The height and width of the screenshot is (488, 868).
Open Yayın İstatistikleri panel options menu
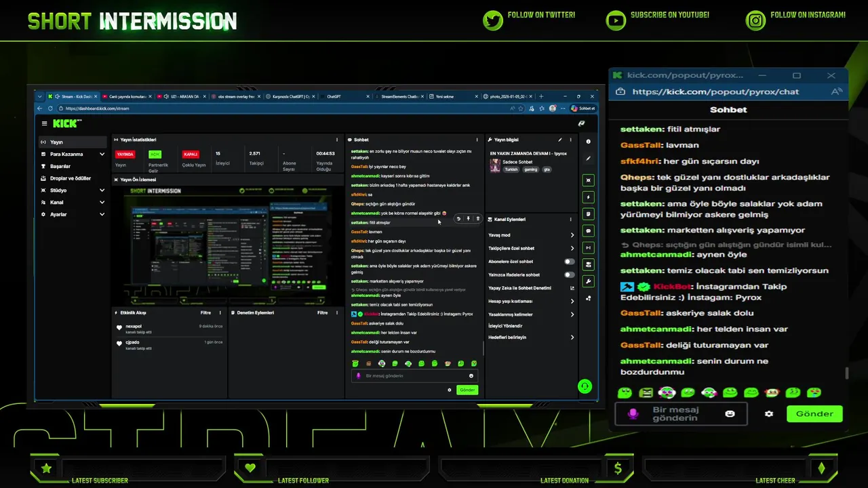click(337, 140)
